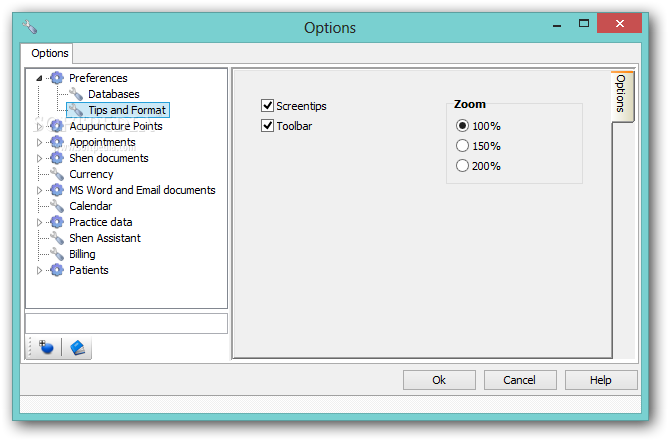The image size is (669, 441).
Task: Disable the Toolbar checkbox
Action: (x=267, y=126)
